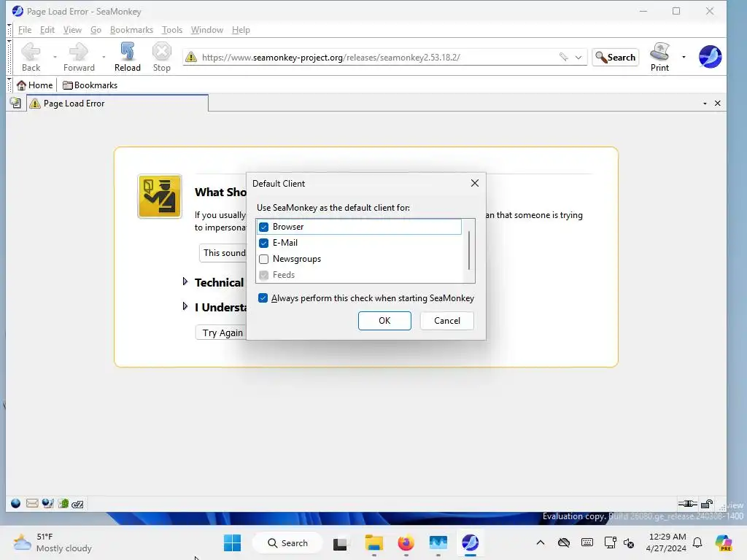Check the Newsgroups checkbox
The width and height of the screenshot is (747, 560).
[263, 259]
